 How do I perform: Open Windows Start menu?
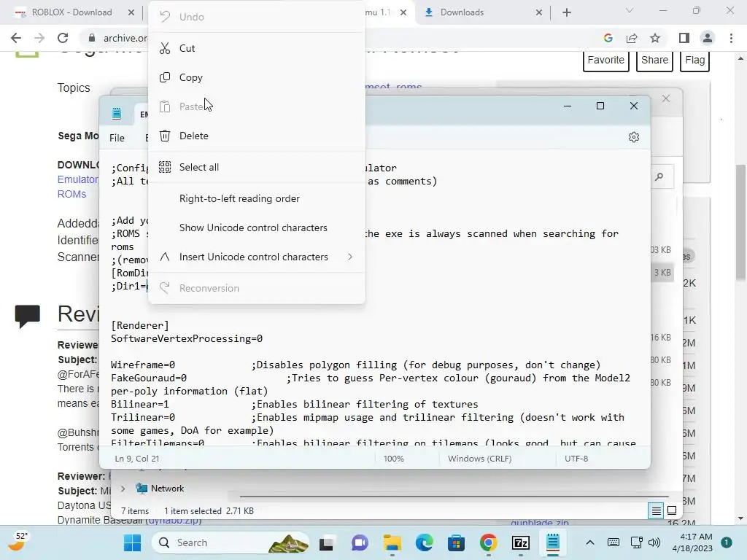133,542
